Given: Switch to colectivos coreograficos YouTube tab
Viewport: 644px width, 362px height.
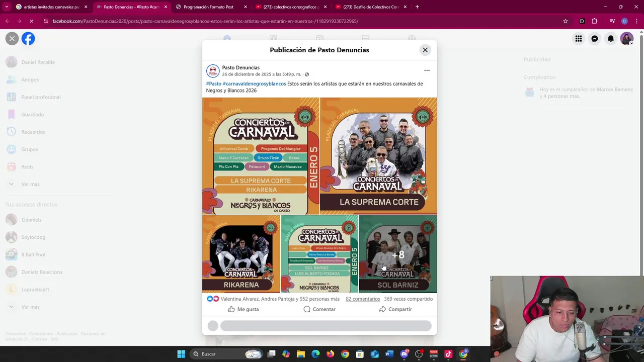Looking at the screenshot, I should click(291, 7).
